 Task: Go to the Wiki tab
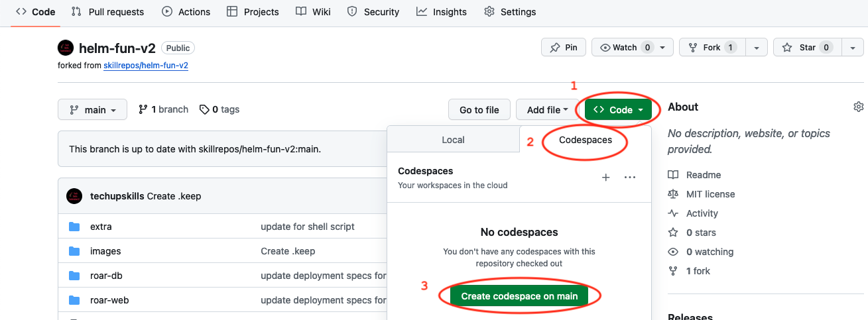click(312, 11)
